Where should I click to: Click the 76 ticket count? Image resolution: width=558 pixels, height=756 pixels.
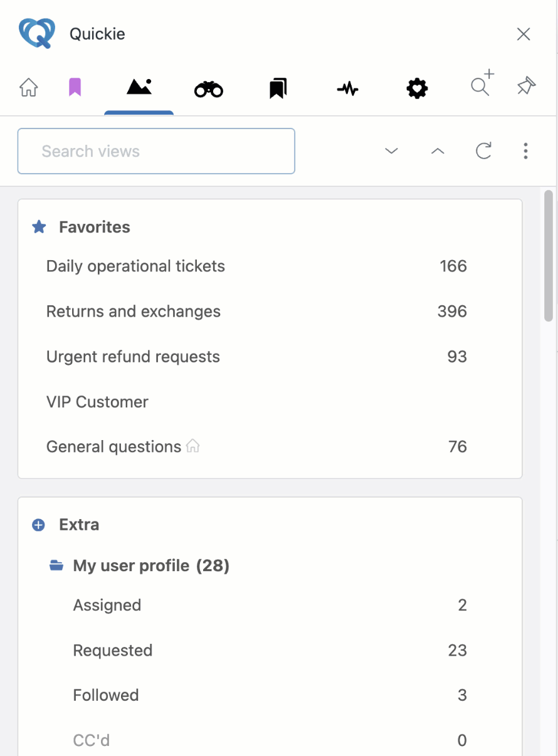458,447
